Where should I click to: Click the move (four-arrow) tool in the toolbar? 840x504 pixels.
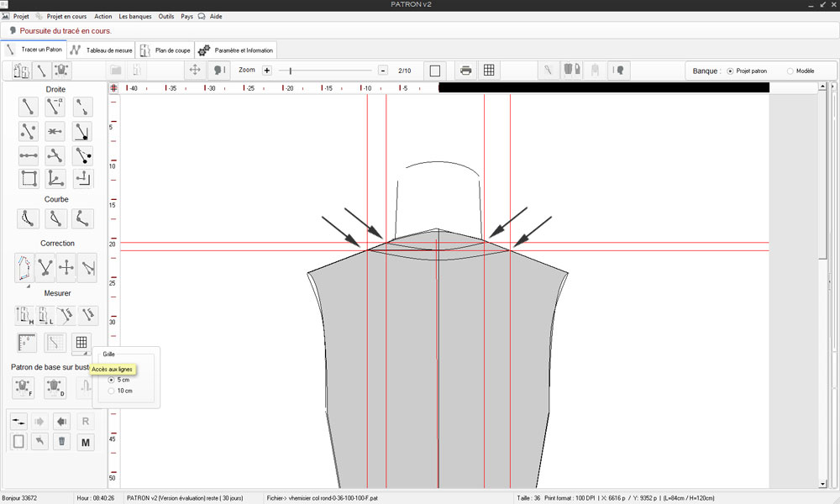[x=195, y=71]
